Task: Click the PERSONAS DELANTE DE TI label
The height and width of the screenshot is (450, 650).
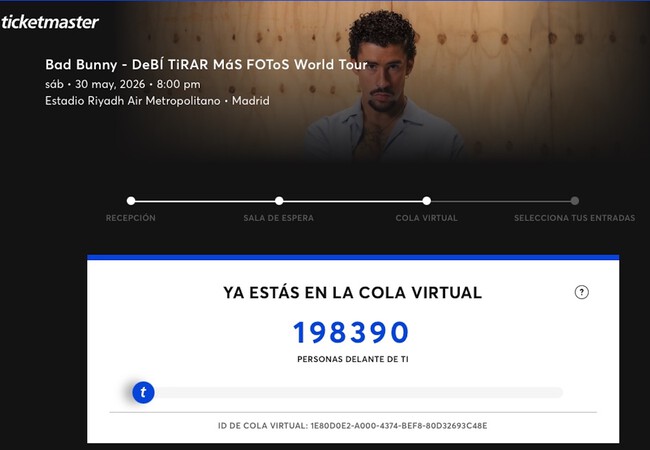Action: [353, 359]
